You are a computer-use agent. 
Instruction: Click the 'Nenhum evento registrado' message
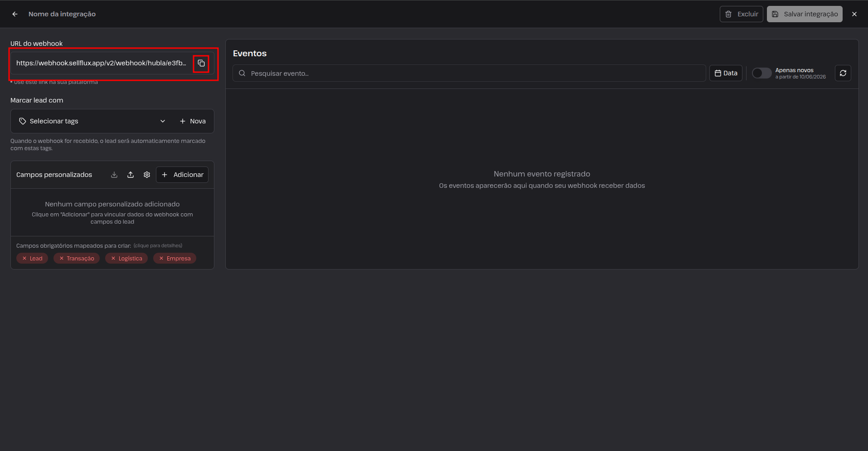(x=542, y=174)
